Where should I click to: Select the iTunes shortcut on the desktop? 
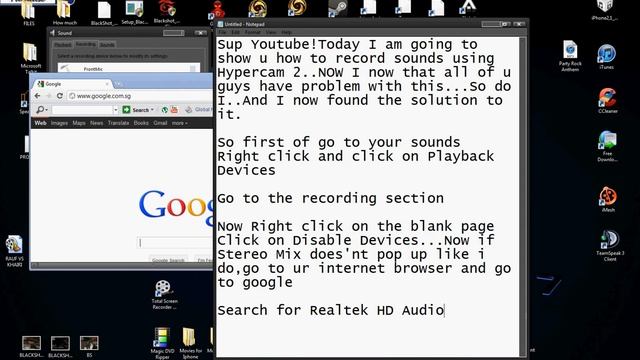click(607, 57)
